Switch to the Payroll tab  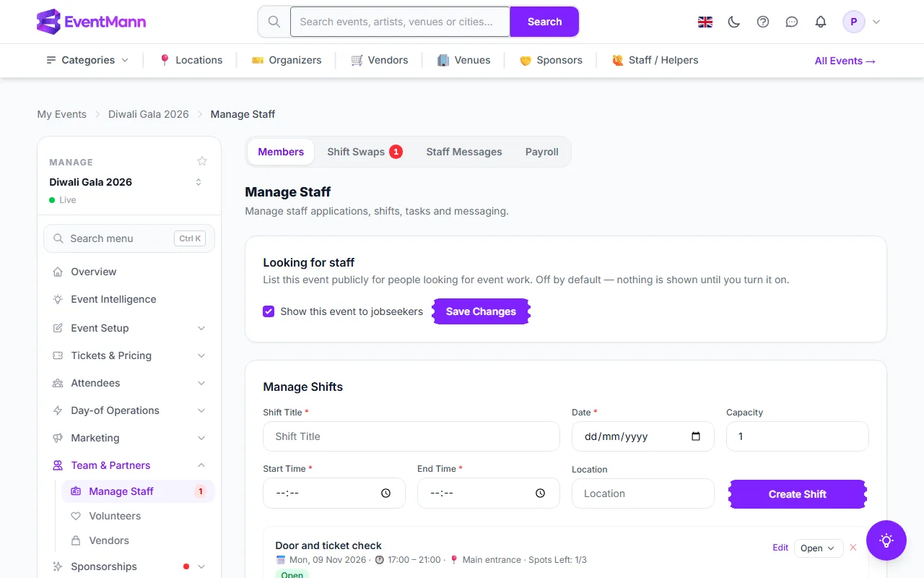tap(542, 152)
